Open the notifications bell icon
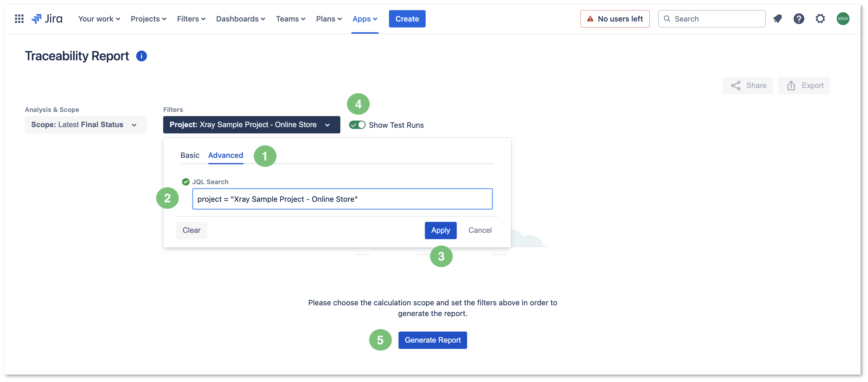This screenshot has height=382, width=868. coord(777,19)
